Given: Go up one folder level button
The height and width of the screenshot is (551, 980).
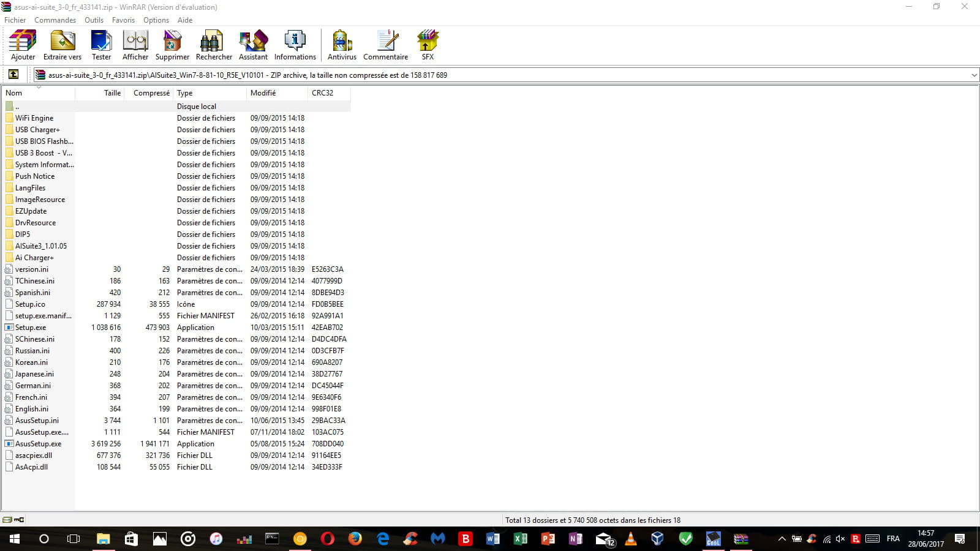Looking at the screenshot, I should 13,75.
